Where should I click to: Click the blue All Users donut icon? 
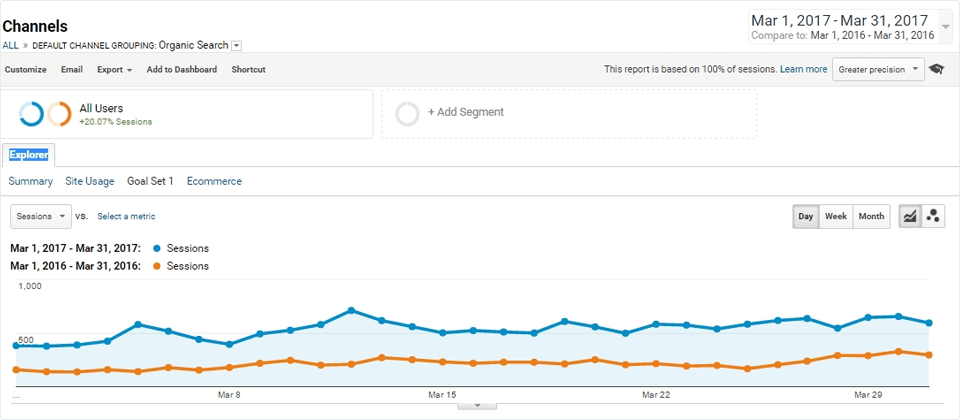coord(31,114)
